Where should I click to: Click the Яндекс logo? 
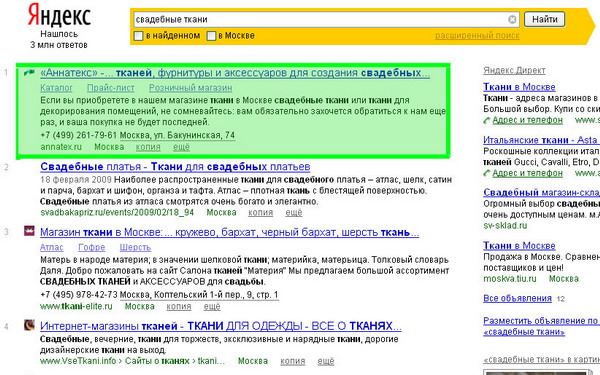59,15
